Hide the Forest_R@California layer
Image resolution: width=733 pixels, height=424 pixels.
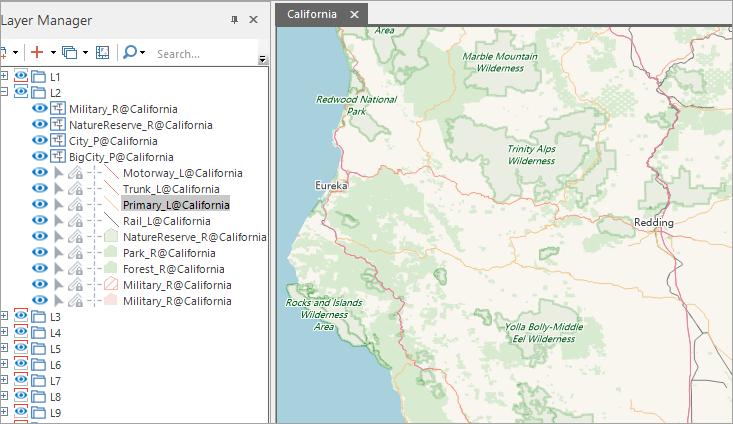[40, 269]
